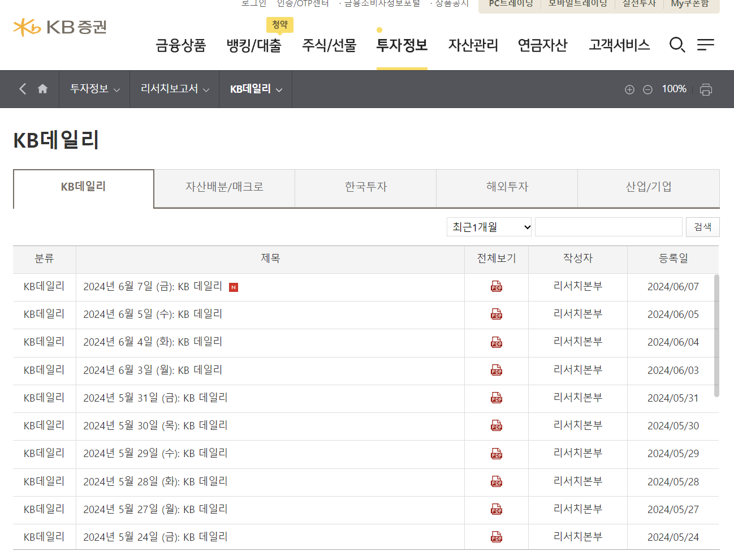Open the 자산관리 main menu
Screen dimensions: 734x560
coord(473,45)
